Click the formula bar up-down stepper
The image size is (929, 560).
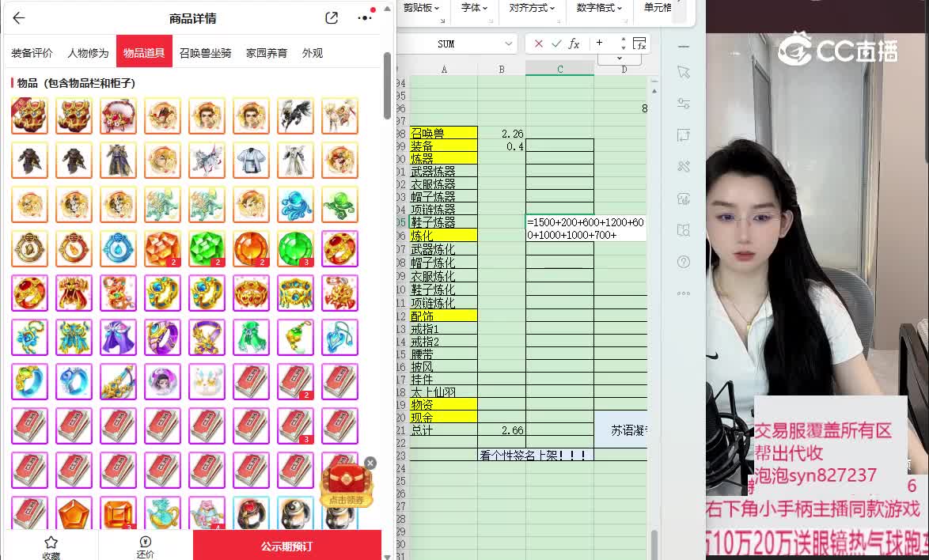(x=623, y=44)
